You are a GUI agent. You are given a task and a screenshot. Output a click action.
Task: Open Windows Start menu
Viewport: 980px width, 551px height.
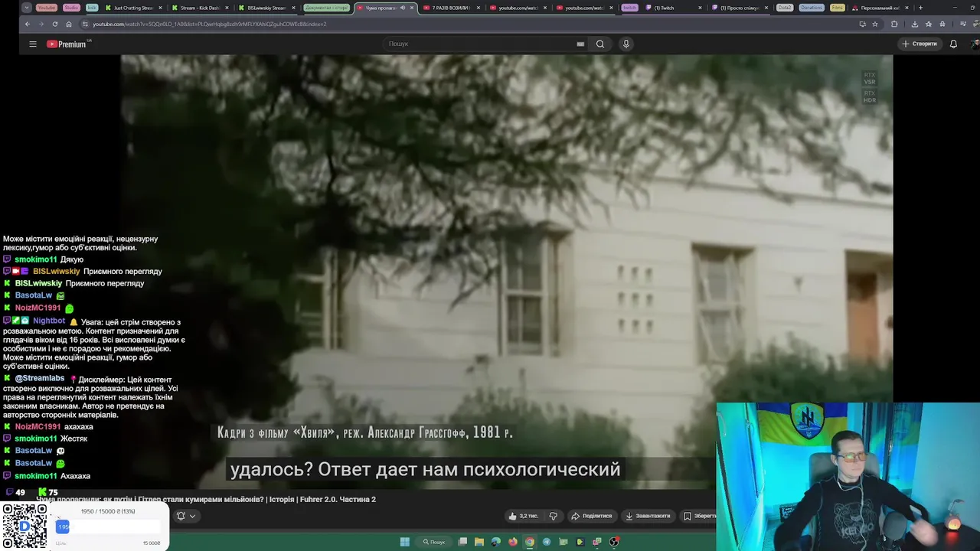pyautogui.click(x=405, y=542)
